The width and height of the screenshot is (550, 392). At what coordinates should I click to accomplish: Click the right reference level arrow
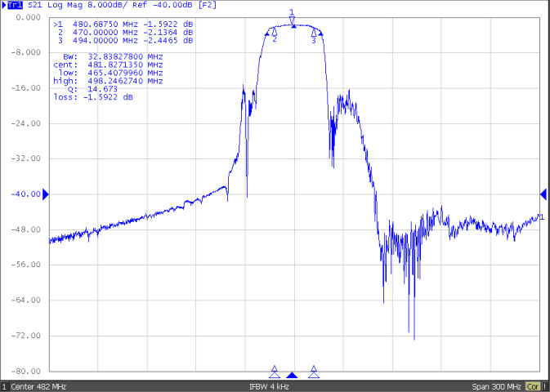(x=543, y=194)
